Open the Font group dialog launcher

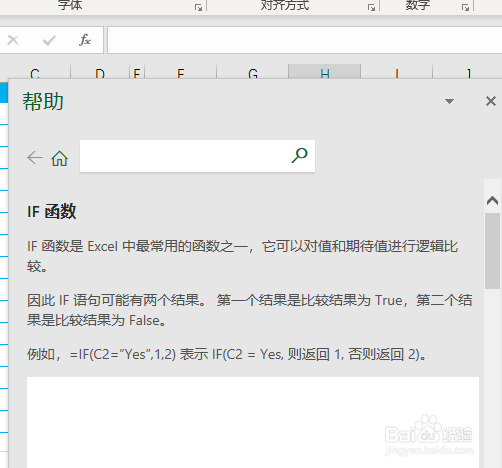[x=198, y=7]
